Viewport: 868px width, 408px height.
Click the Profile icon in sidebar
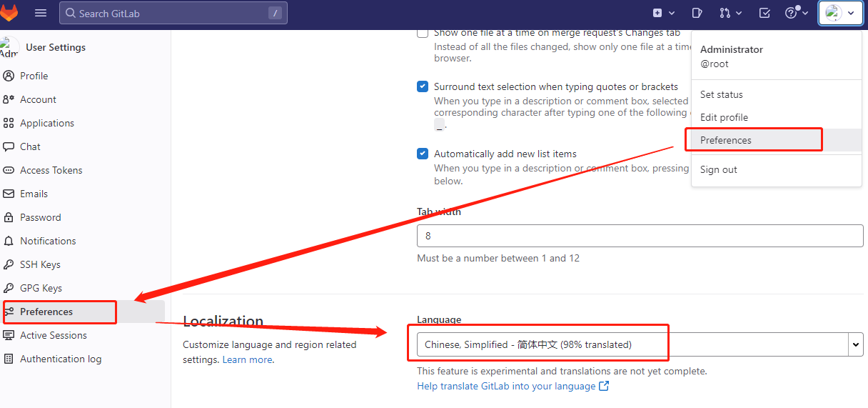9,76
